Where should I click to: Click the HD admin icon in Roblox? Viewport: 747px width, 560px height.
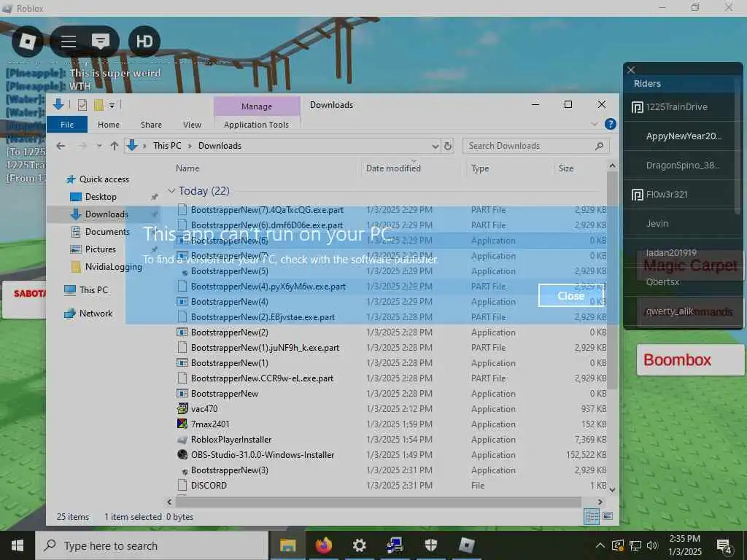144,42
